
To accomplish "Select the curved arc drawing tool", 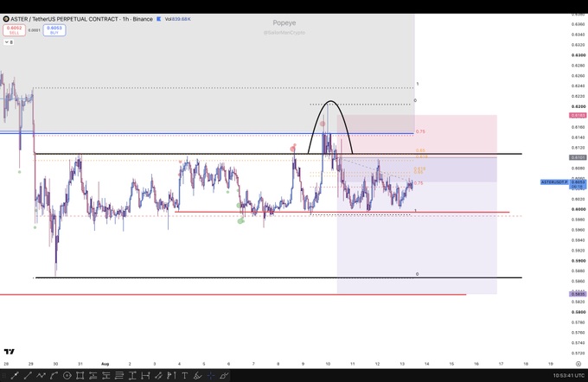I will pos(54,375).
